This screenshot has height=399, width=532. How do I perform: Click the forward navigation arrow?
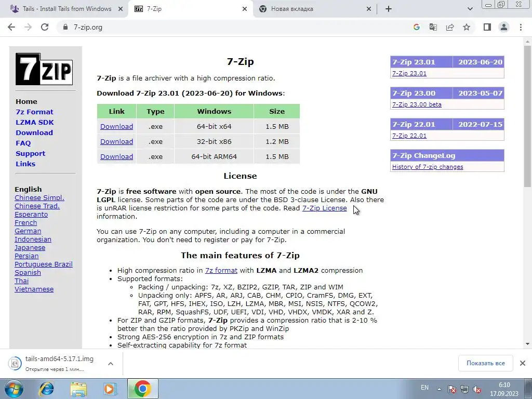28,27
